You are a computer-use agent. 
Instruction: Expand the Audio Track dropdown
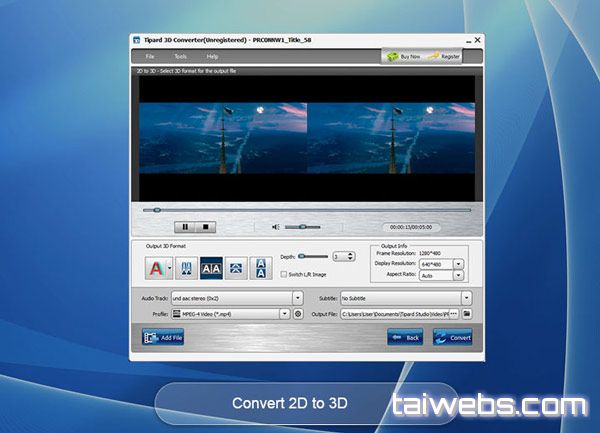[297, 297]
